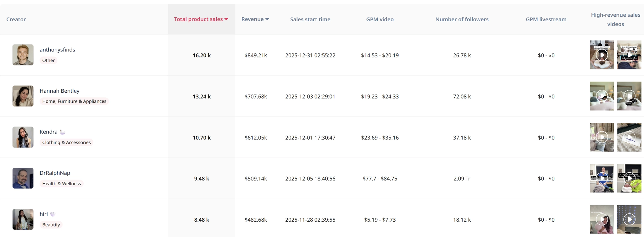The height and width of the screenshot is (237, 644).
Task: Click the 72.08 k followers count
Action: coord(462,96)
